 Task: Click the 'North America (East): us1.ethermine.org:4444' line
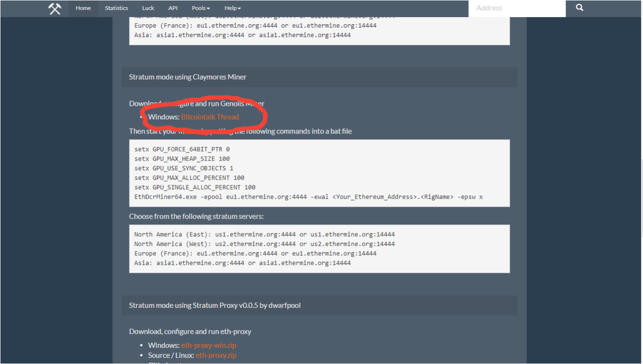click(x=264, y=234)
